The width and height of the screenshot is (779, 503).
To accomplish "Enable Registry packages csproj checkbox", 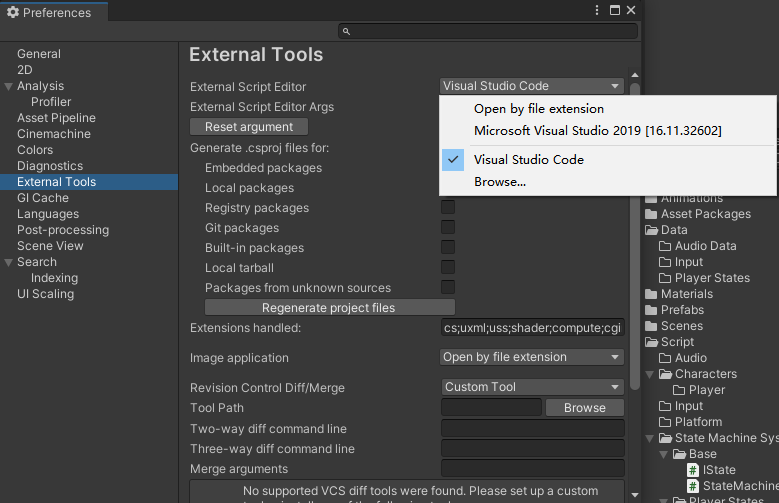I will [448, 207].
